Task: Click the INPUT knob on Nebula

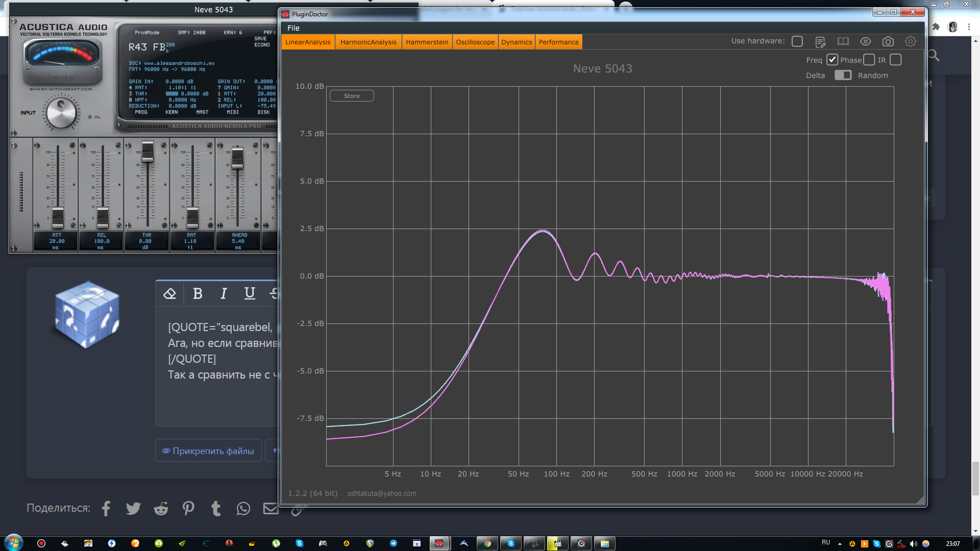Action: pyautogui.click(x=61, y=113)
